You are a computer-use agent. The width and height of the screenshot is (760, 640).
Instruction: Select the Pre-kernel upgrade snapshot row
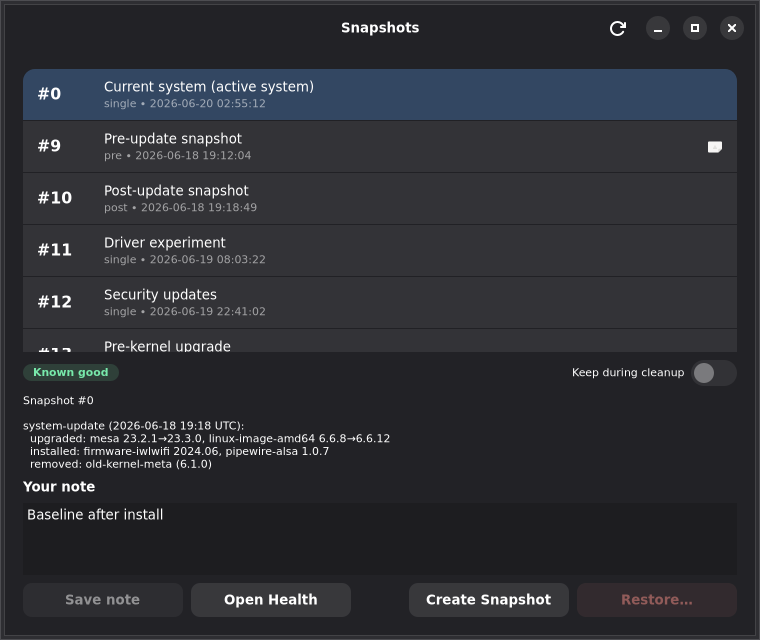point(380,341)
